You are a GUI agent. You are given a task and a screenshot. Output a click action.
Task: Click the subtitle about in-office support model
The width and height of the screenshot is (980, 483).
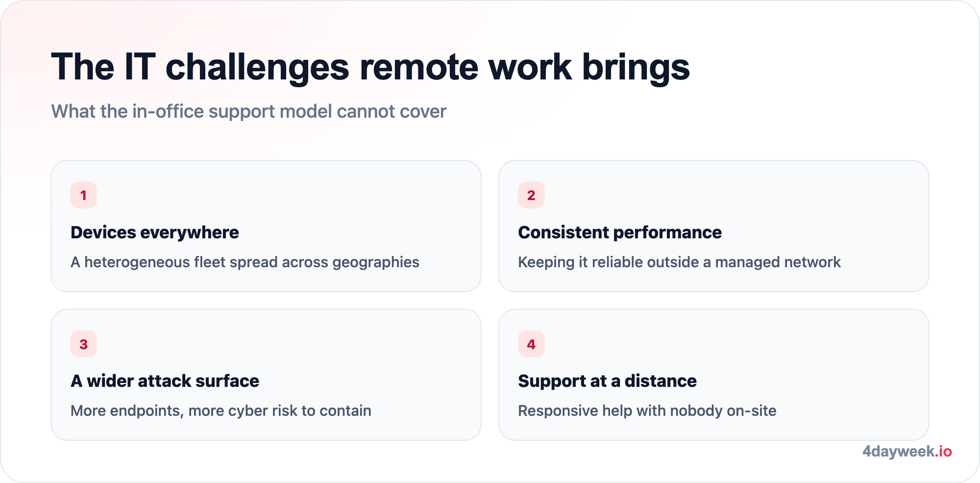(x=249, y=111)
